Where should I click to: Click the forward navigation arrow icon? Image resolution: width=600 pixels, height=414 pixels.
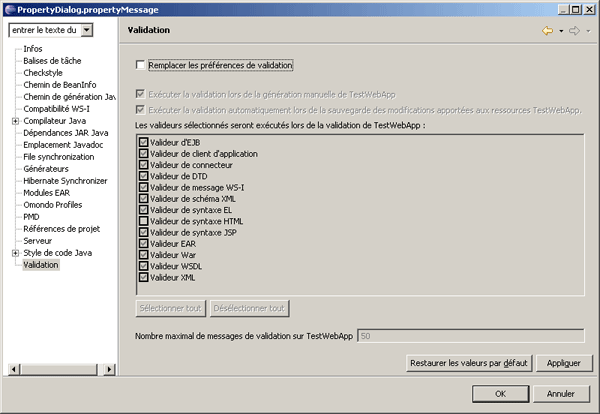click(574, 31)
